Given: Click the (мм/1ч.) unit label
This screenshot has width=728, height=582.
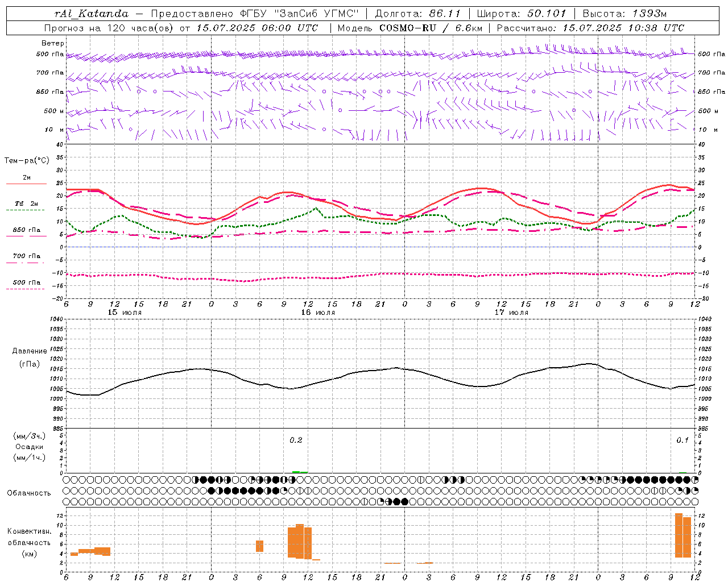Looking at the screenshot, I should point(30,458).
